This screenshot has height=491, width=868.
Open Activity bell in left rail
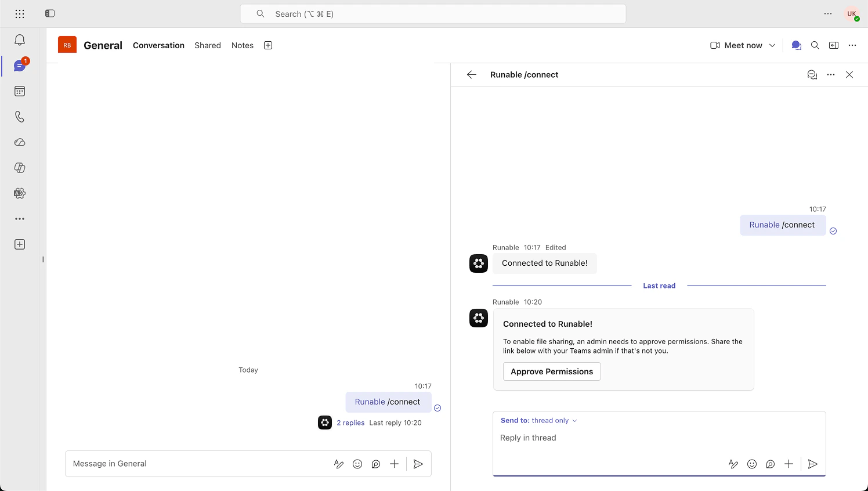pos(20,40)
